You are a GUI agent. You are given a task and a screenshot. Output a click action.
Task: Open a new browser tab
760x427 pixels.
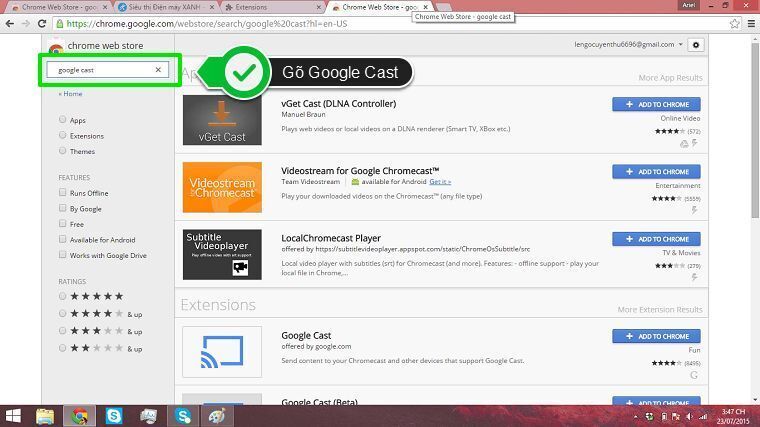pyautogui.click(x=443, y=7)
